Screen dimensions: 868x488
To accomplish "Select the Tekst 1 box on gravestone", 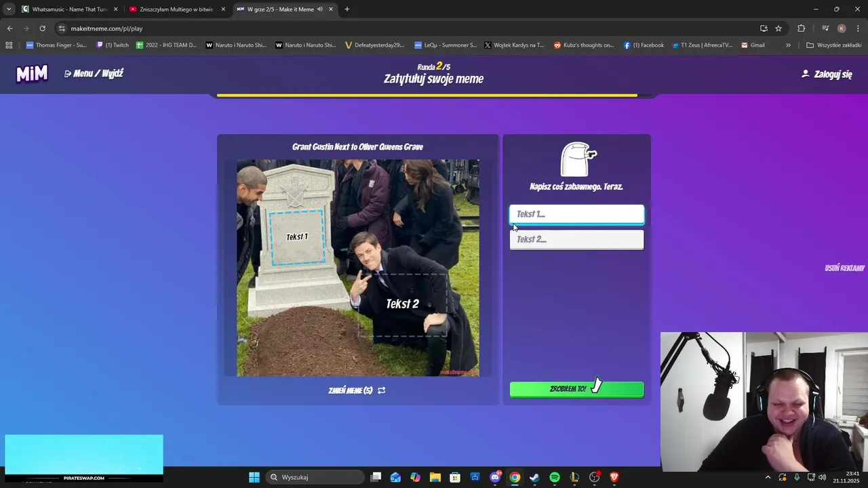I will 297,237.
